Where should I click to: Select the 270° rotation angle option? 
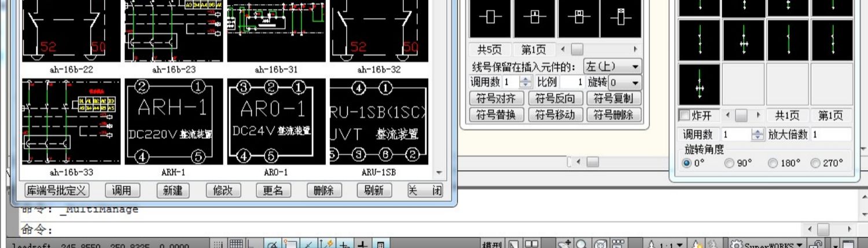point(816,163)
